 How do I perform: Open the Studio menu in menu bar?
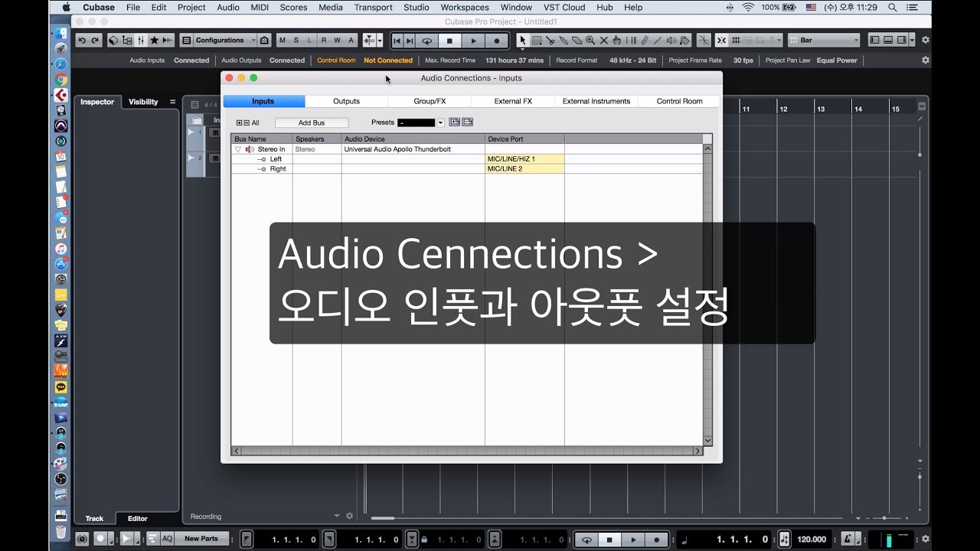point(416,7)
